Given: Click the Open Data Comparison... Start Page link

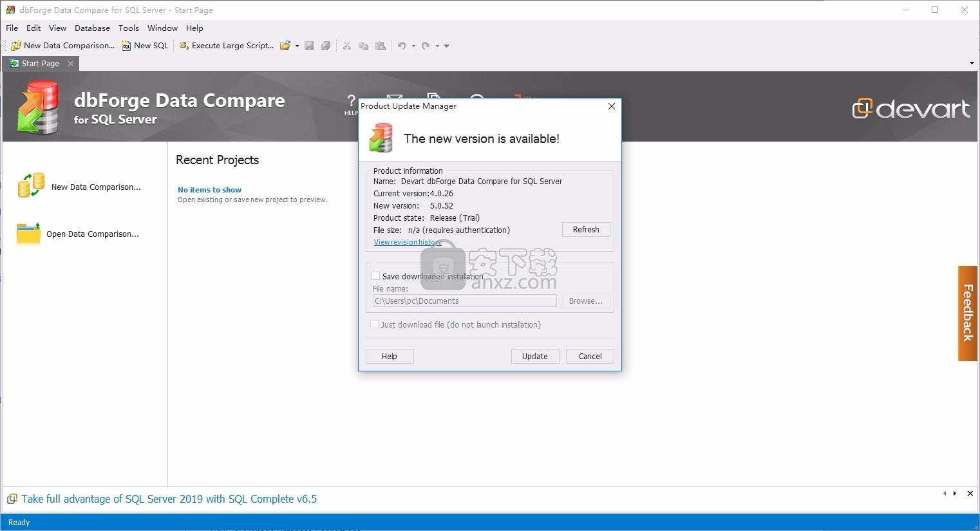Looking at the screenshot, I should coord(93,234).
